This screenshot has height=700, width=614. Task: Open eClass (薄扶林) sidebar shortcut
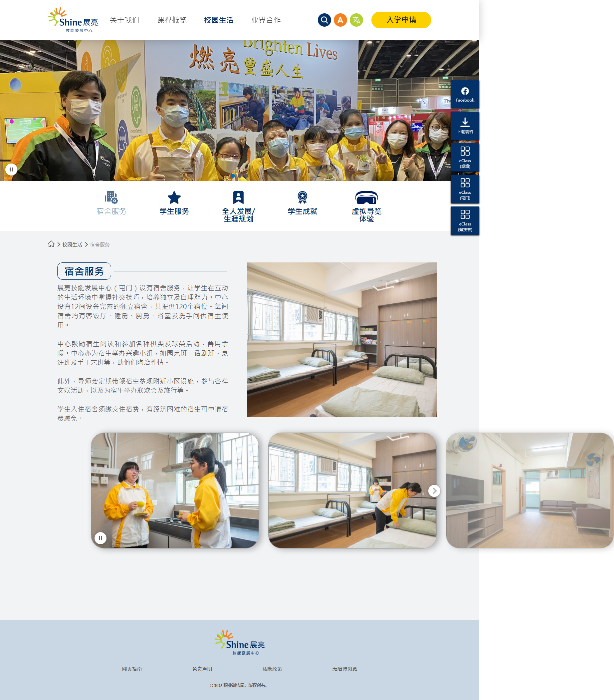click(465, 220)
